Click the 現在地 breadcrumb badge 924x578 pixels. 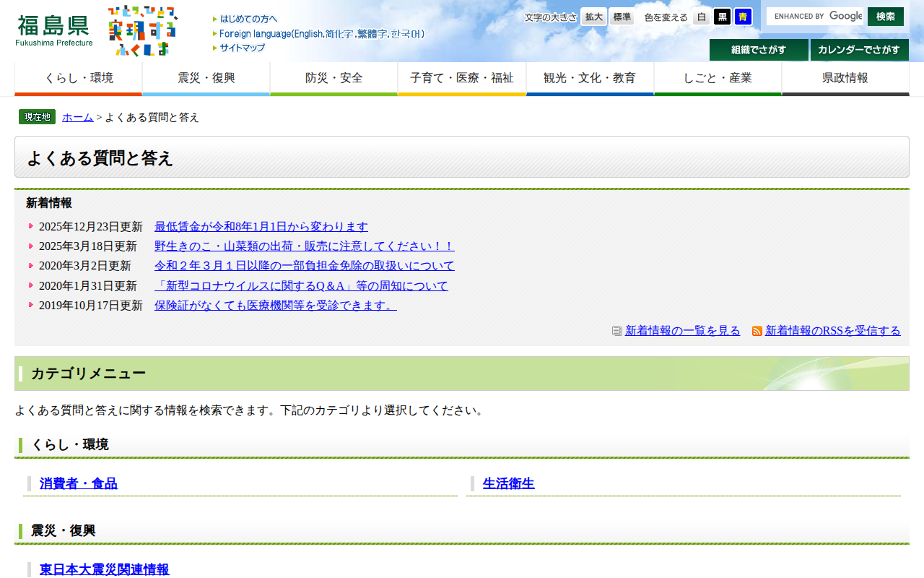click(x=37, y=117)
